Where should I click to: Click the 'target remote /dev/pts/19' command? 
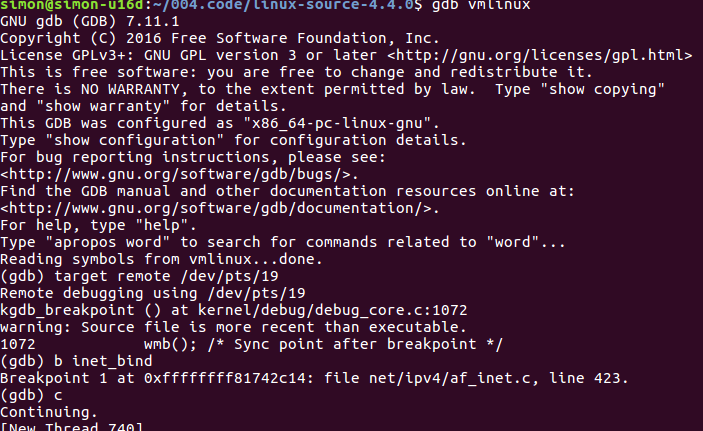pos(166,276)
